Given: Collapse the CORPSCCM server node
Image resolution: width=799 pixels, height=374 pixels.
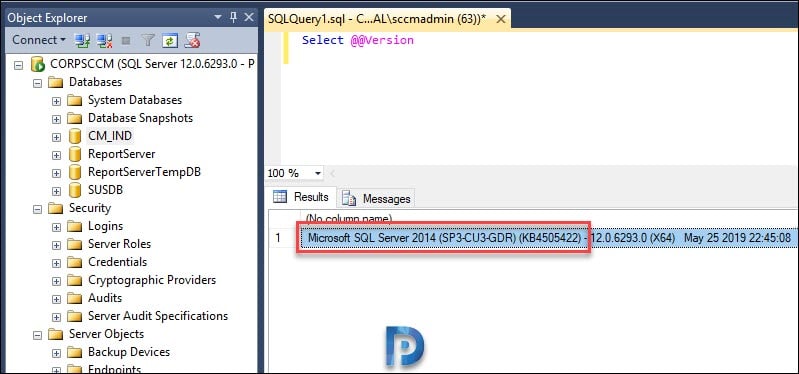Looking at the screenshot, I should click(19, 65).
